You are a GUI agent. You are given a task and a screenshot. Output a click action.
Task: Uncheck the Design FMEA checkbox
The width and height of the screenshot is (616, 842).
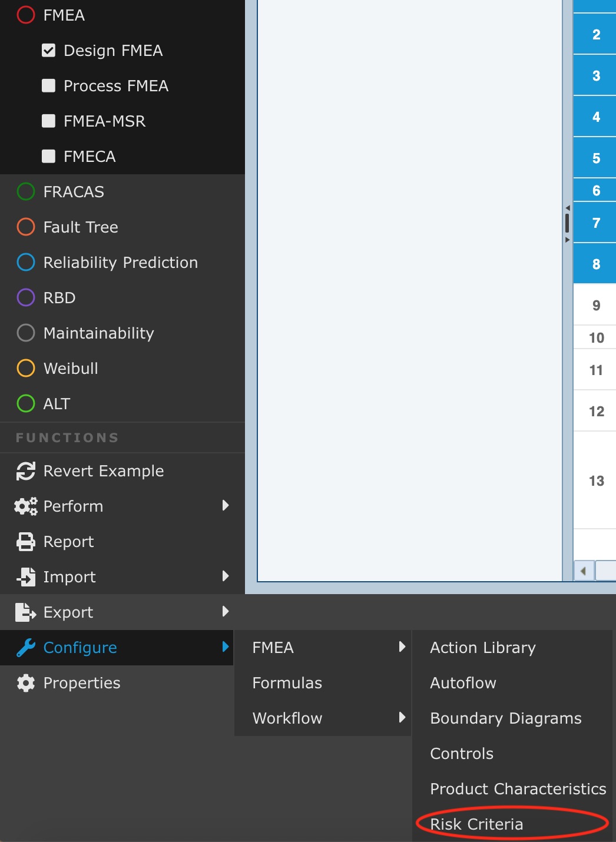coord(49,51)
